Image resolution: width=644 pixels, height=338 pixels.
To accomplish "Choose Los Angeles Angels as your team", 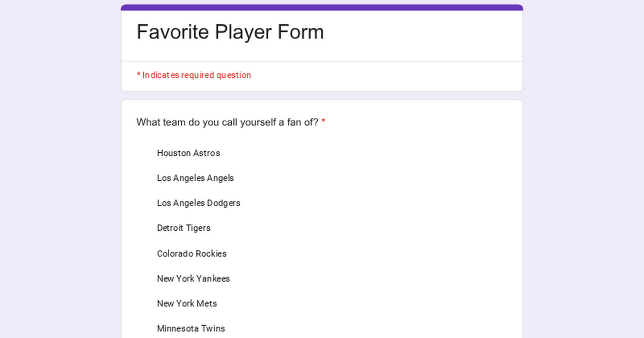I will click(x=195, y=178).
